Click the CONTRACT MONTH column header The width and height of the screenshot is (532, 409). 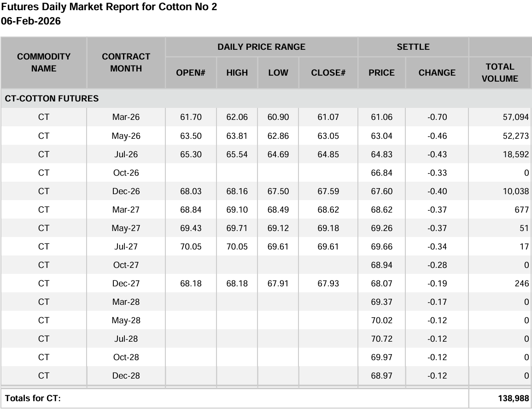tap(126, 63)
